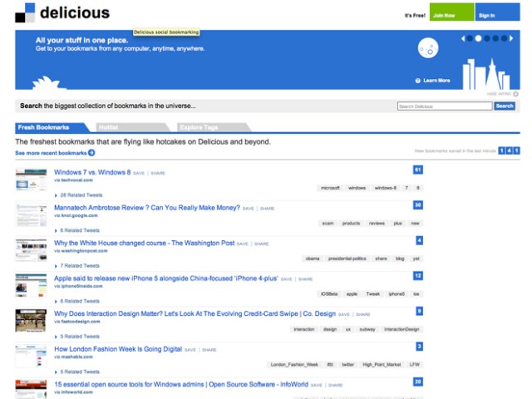Click the obama tag
Screen dimensions: 532x399
click(313, 259)
